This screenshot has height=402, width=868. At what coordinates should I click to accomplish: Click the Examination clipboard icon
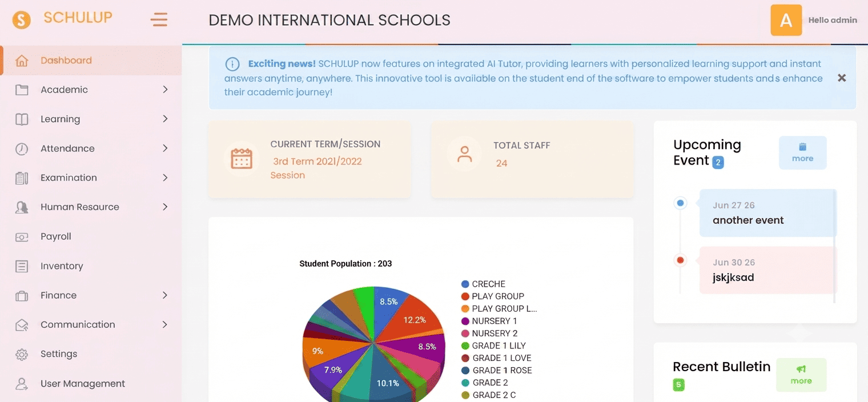click(22, 178)
